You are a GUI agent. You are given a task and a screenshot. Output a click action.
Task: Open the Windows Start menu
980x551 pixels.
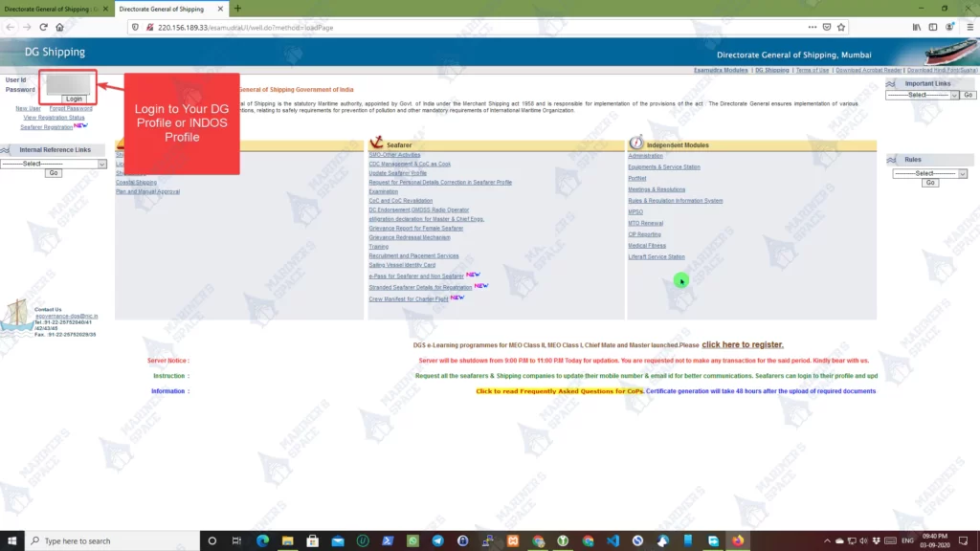pos(11,541)
